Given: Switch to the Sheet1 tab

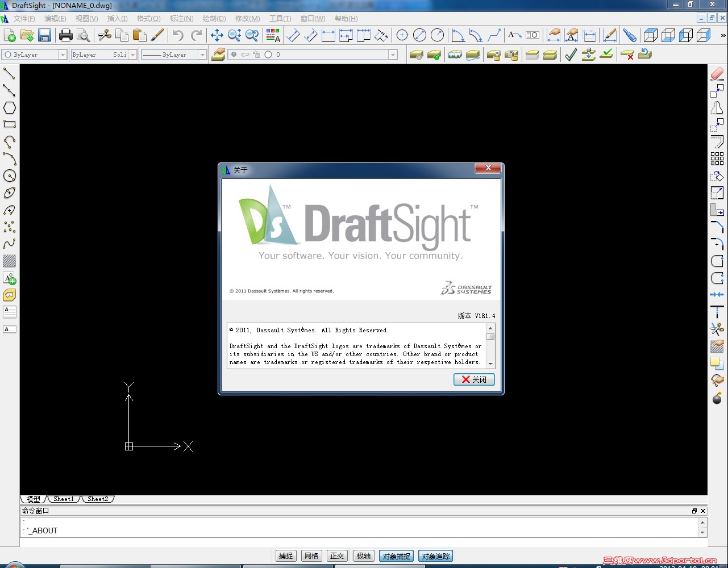Looking at the screenshot, I should (x=64, y=499).
